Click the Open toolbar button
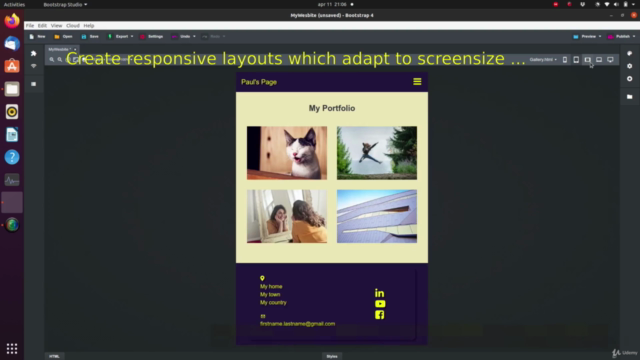Image resolution: width=640 pixels, height=360 pixels. [x=63, y=36]
